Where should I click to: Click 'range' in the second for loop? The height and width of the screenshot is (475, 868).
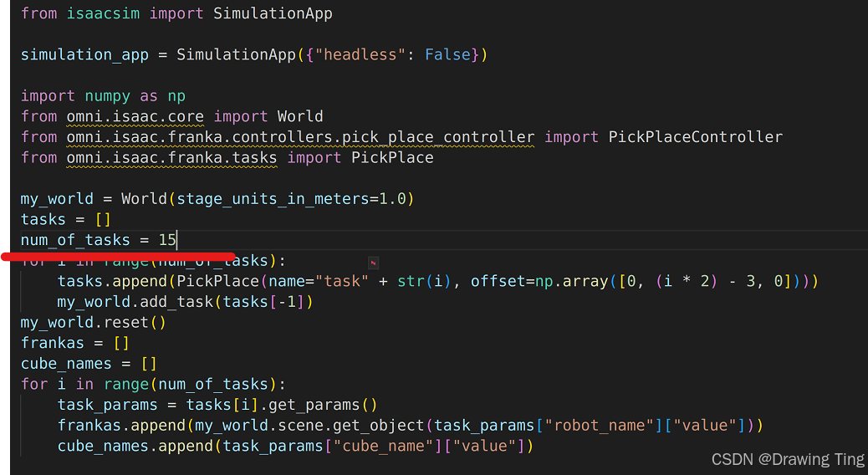tap(125, 384)
